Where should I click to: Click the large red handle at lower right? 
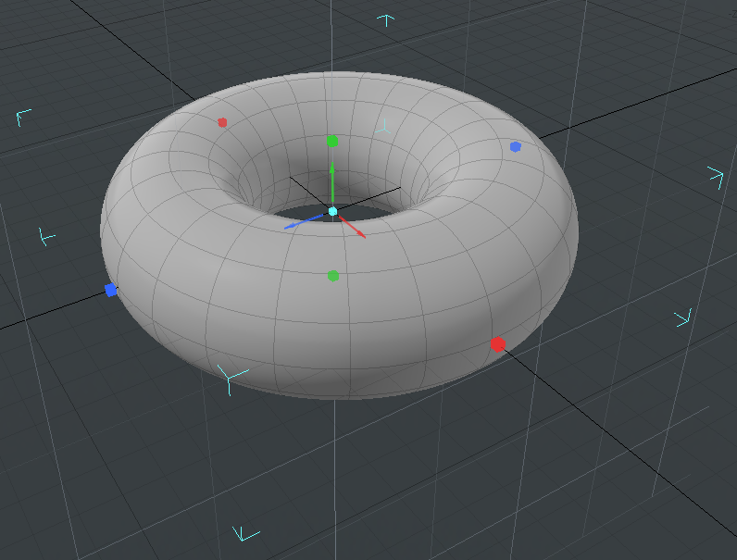(x=497, y=344)
